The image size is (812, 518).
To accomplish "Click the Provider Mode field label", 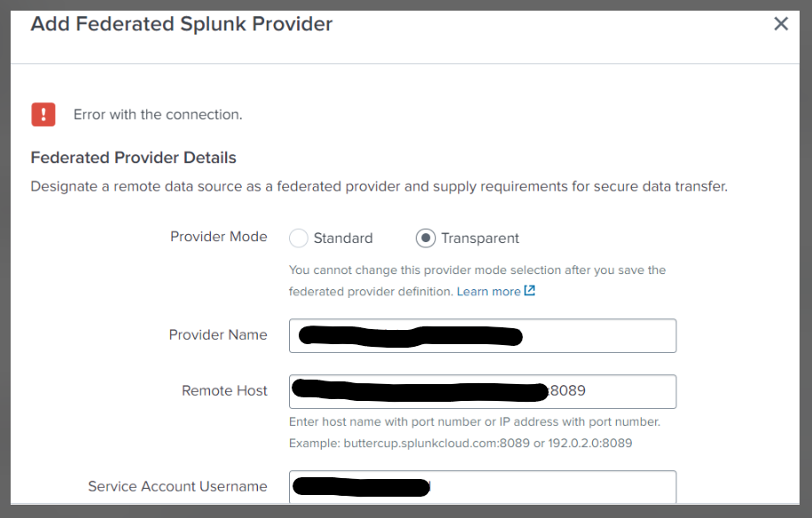I will 218,237.
